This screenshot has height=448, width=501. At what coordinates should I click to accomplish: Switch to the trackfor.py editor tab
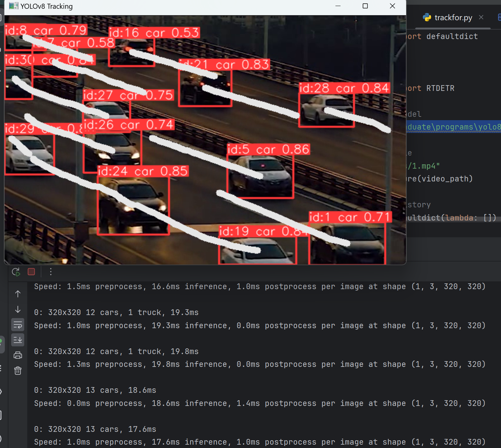coord(453,18)
